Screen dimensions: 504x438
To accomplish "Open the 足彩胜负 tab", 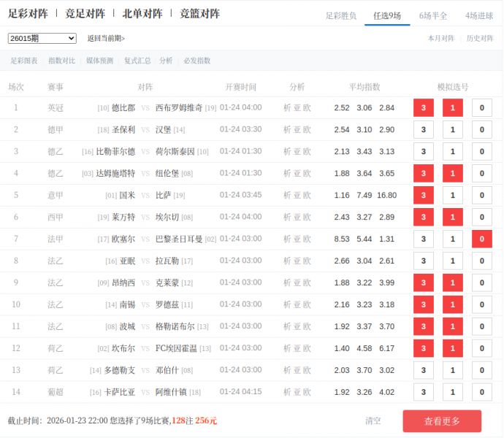I will click(x=341, y=15).
